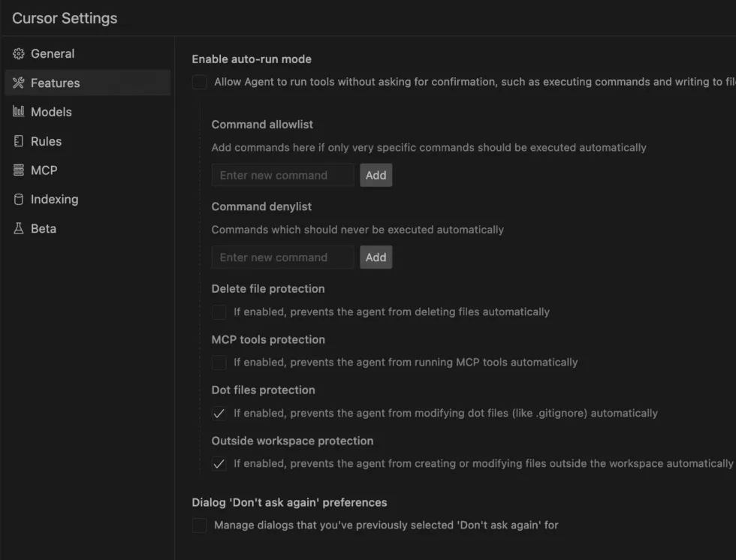This screenshot has width=736, height=560.
Task: Check the manage dialogs preference box
Action: click(199, 525)
